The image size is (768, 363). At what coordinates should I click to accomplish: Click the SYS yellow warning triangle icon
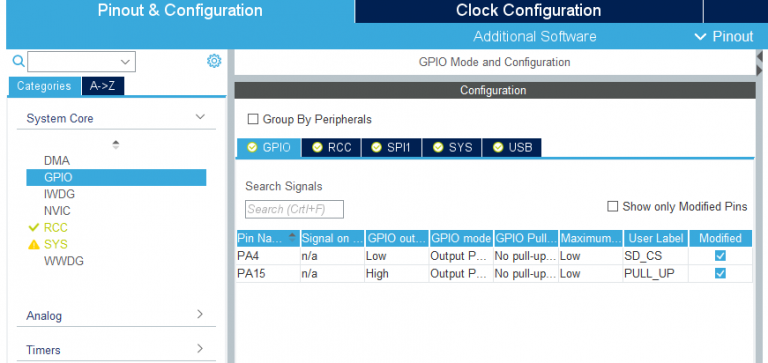(34, 244)
